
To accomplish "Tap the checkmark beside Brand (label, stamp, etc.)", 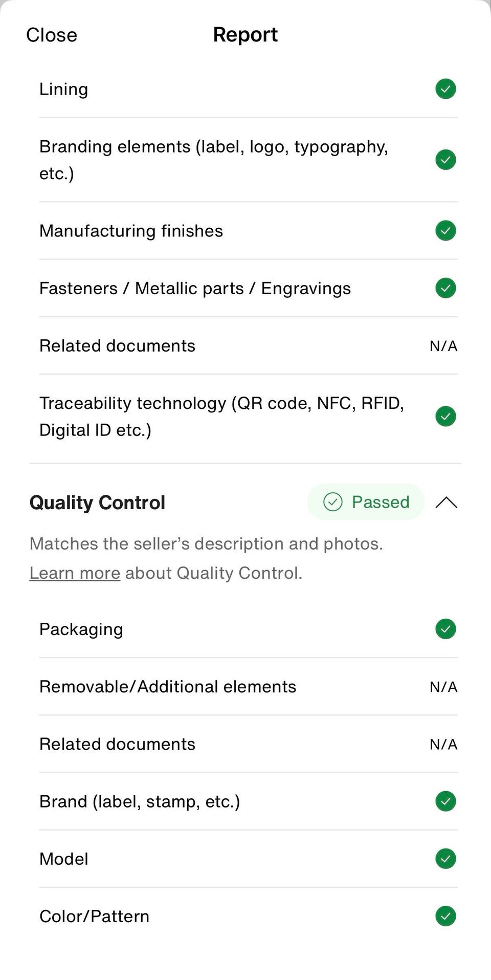I will coord(445,801).
